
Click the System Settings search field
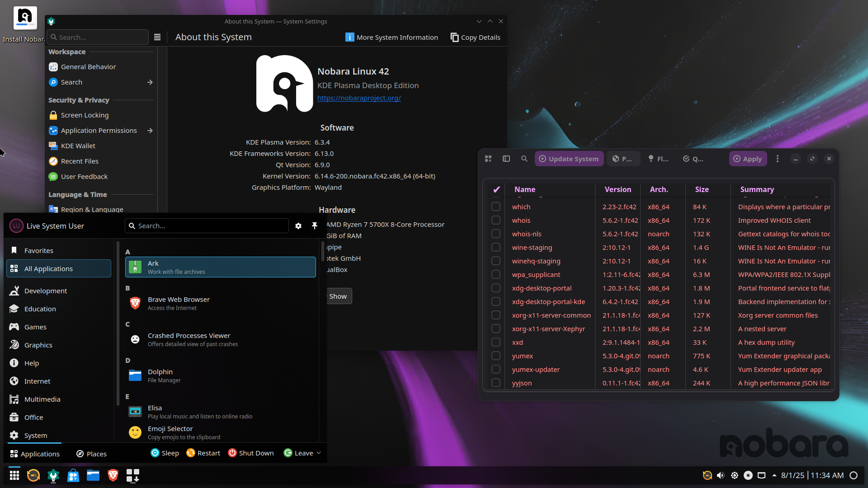click(98, 37)
